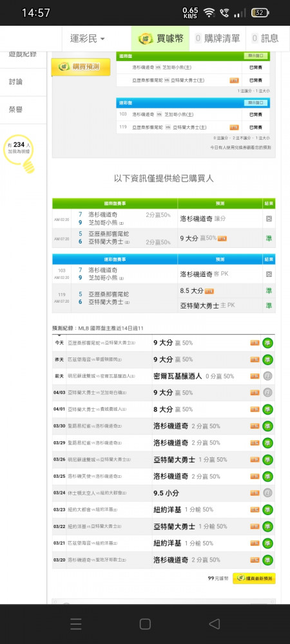
Task: Open the 運彩民 dropdown menu
Action: [88, 39]
